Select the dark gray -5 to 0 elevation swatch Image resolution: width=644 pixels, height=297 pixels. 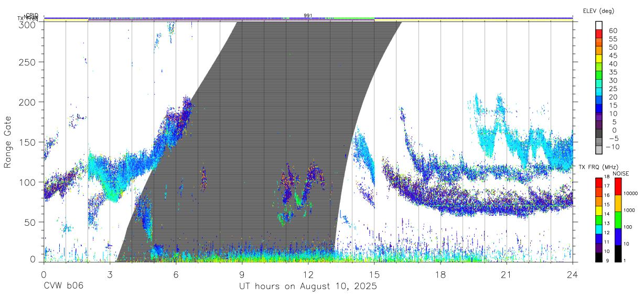[x=599, y=134]
